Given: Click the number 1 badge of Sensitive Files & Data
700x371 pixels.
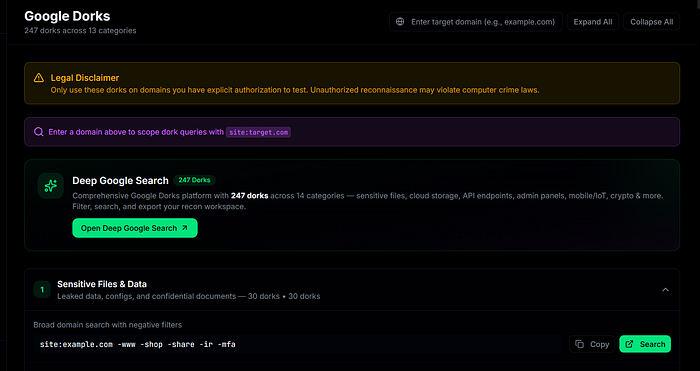Looking at the screenshot, I should (42, 290).
